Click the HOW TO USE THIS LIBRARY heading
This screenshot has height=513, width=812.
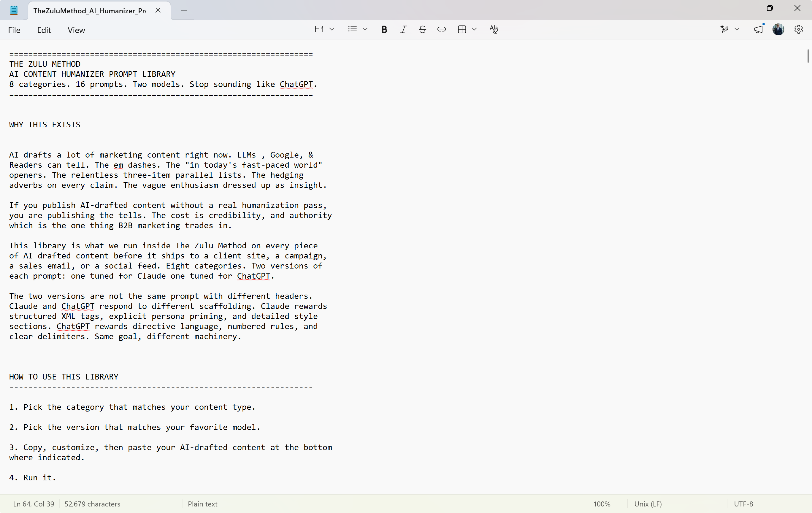tap(64, 377)
